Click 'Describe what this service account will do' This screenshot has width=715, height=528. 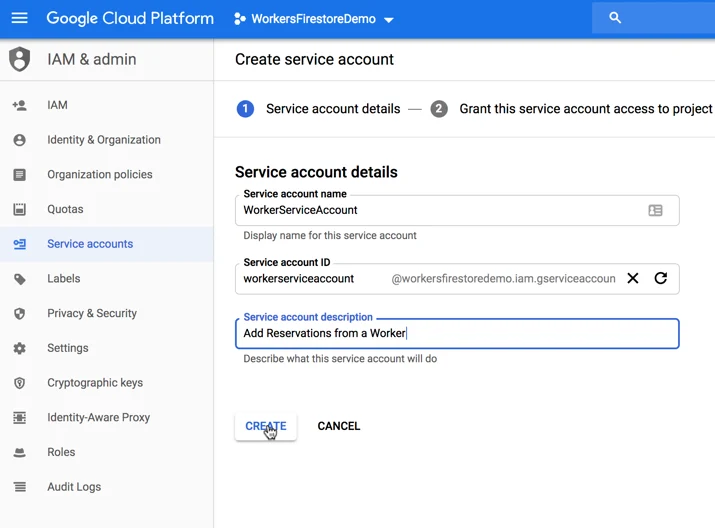click(x=340, y=358)
